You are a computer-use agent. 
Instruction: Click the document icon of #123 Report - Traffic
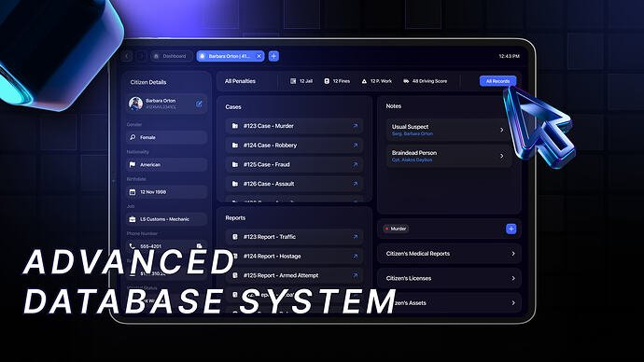235,237
